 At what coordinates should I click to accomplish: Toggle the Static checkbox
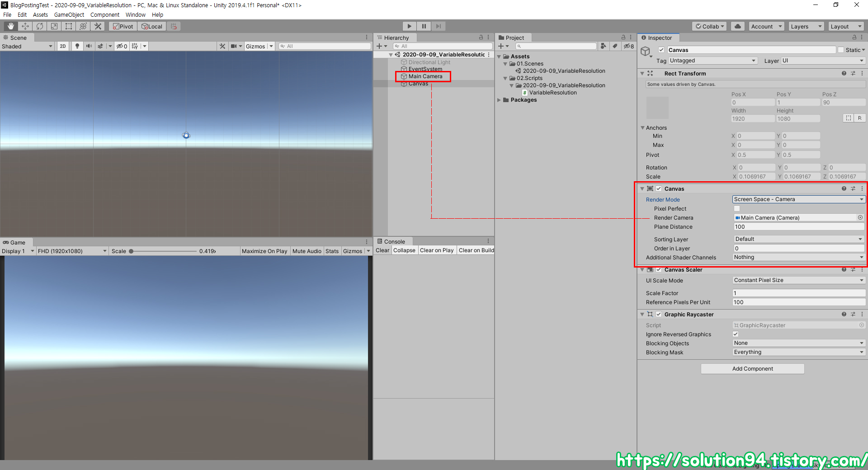(x=841, y=50)
